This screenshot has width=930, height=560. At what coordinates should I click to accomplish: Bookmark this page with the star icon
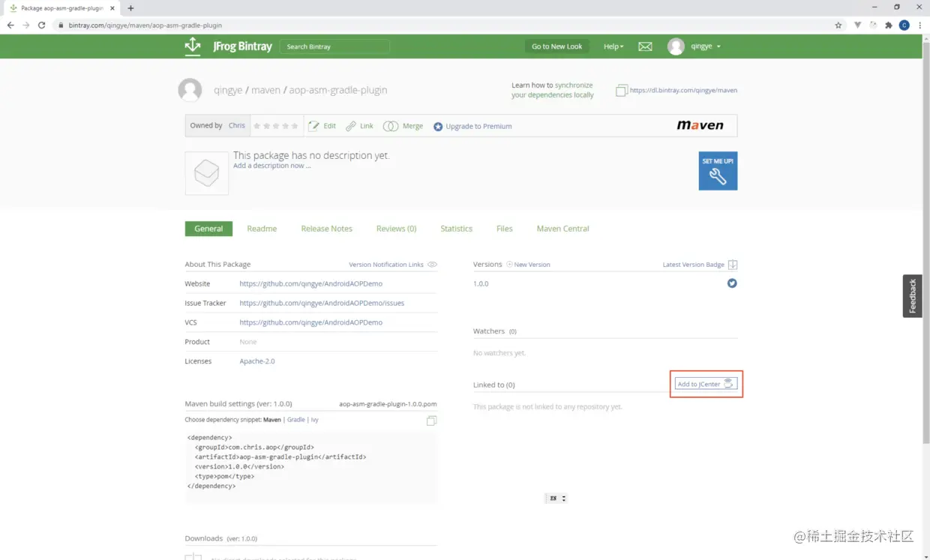(838, 25)
